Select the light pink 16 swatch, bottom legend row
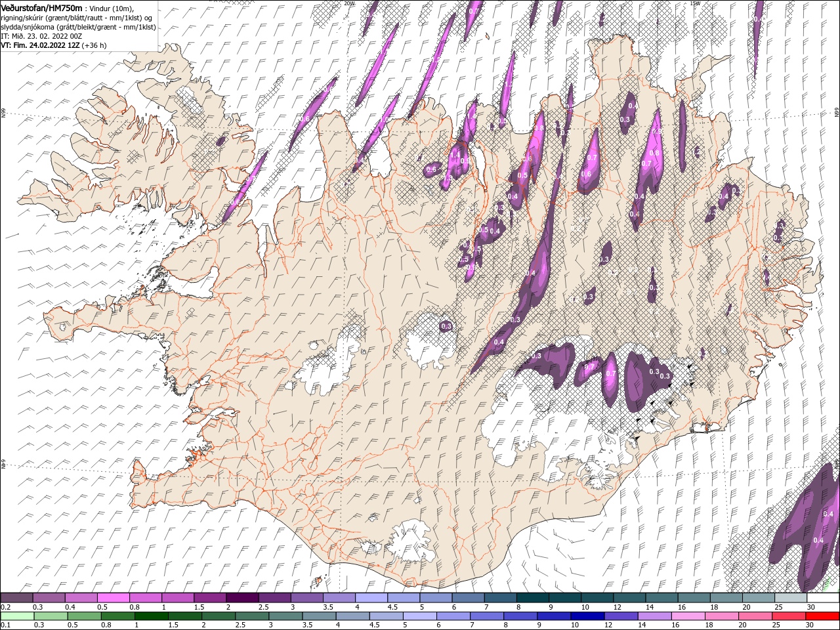Screen dimensions: 840x630 [688, 616]
